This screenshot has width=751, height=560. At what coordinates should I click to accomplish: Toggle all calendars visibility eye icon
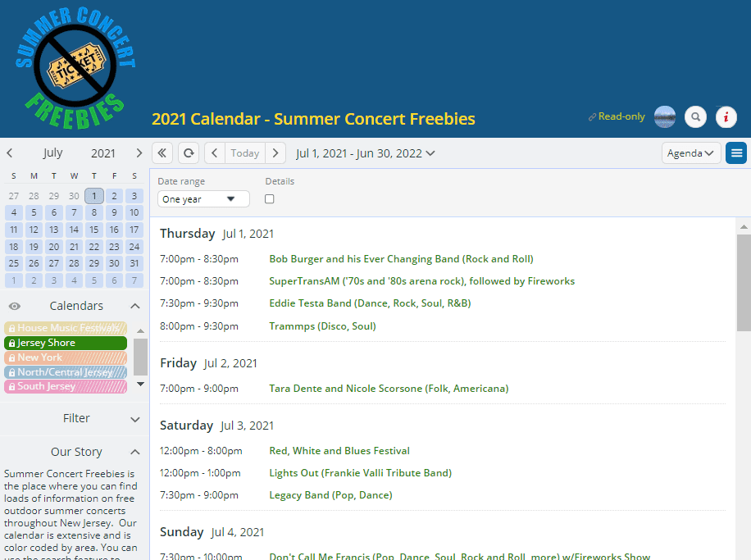click(x=14, y=306)
